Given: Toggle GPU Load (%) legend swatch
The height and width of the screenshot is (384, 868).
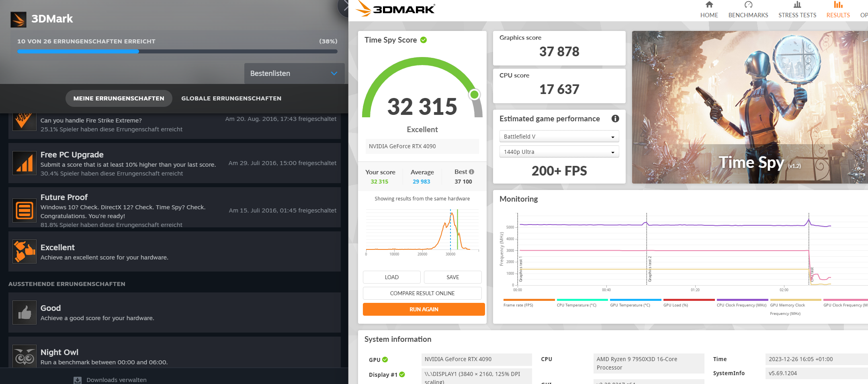Looking at the screenshot, I should pos(689,300).
